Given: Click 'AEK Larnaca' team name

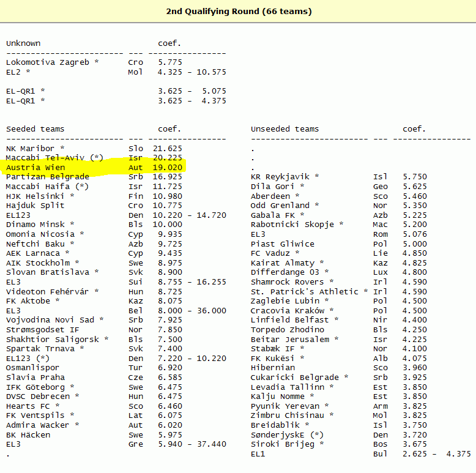Looking at the screenshot, I should coord(33,253).
